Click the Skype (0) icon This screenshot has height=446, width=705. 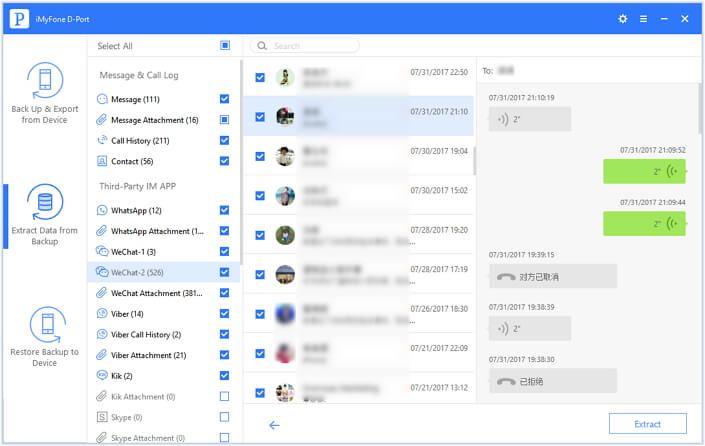[x=102, y=417]
